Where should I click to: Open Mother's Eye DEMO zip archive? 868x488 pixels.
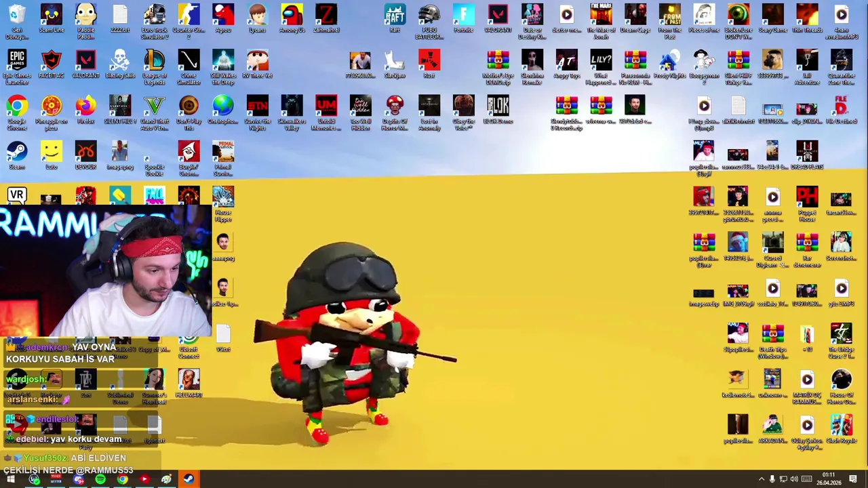(x=498, y=66)
